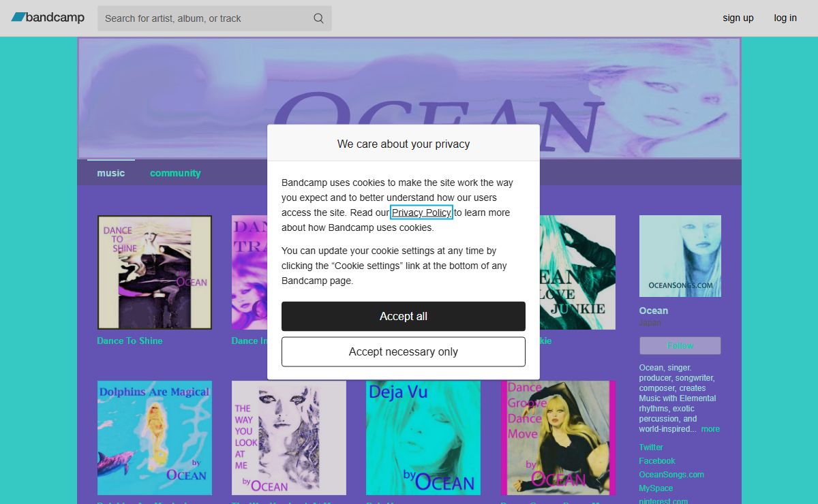Click the Follow button

(x=680, y=345)
